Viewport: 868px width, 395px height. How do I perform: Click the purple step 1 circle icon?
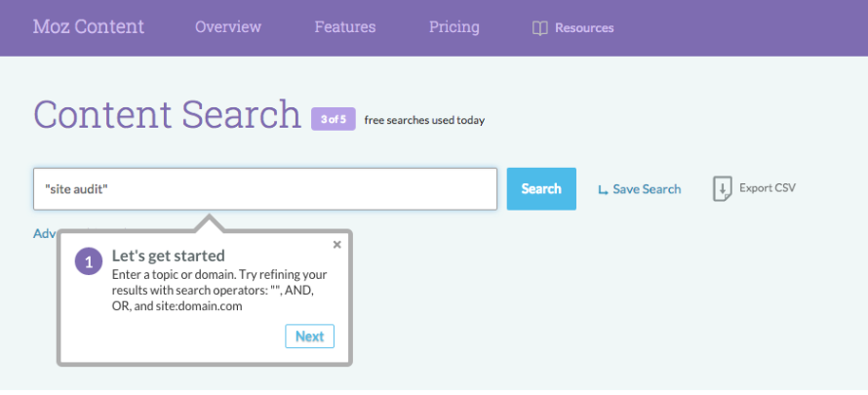point(89,262)
